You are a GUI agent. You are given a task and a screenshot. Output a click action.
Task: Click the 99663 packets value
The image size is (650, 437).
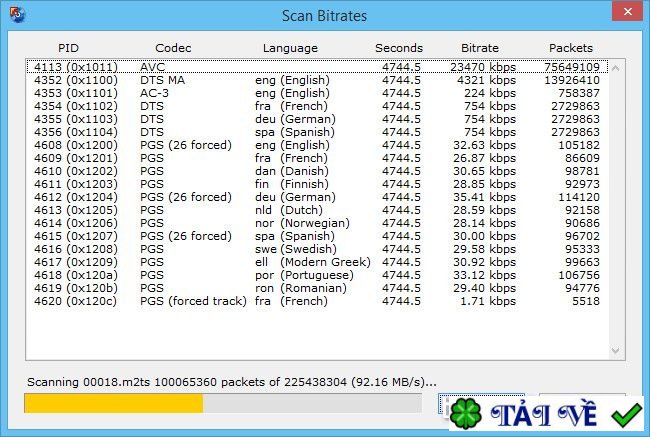(x=582, y=262)
